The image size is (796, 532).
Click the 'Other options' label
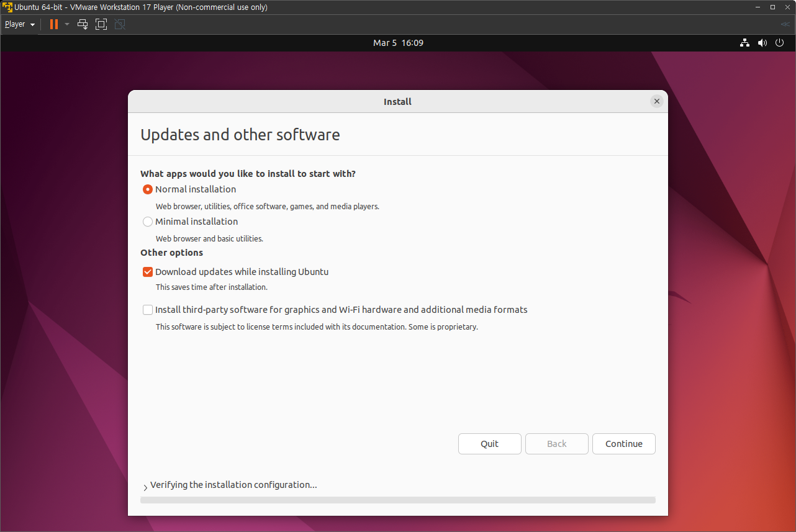[x=171, y=253]
